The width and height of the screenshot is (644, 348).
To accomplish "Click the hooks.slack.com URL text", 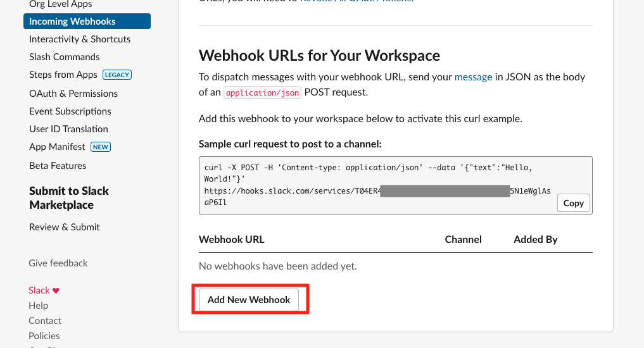I will pos(377,197).
